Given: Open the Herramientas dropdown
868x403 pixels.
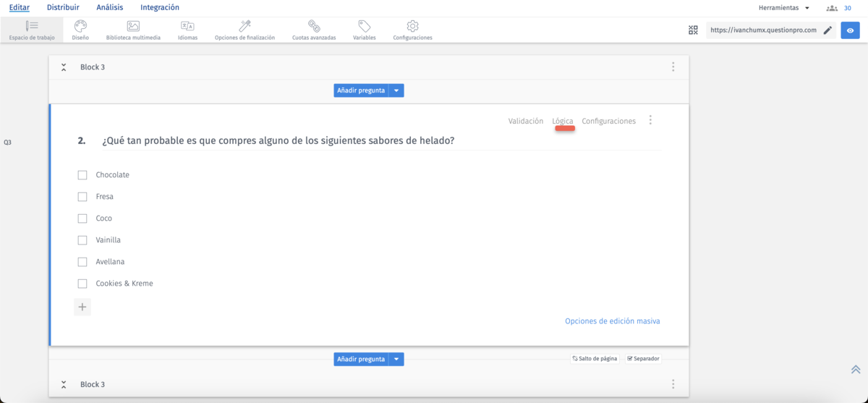Looking at the screenshot, I should point(784,8).
